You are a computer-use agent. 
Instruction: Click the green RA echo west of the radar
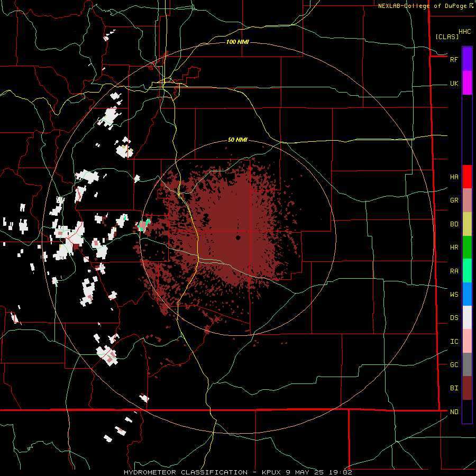click(148, 222)
